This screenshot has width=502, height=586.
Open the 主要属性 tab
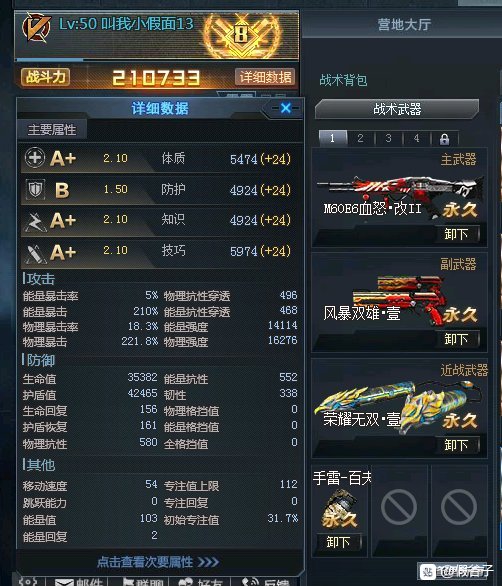coord(52,130)
